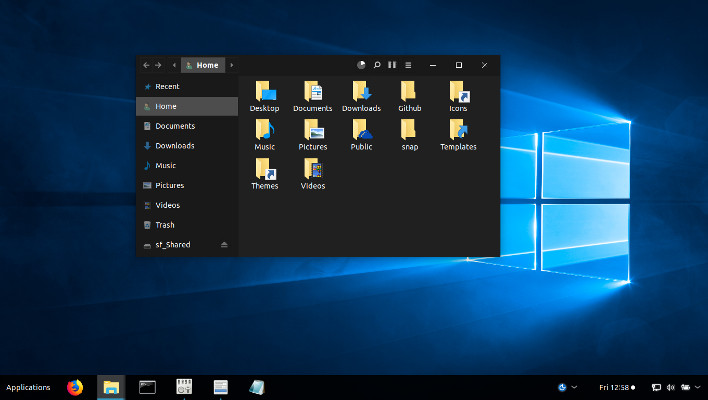Select sf_Shared in the sidebar
Screen dimensions: 708x400
point(187,244)
